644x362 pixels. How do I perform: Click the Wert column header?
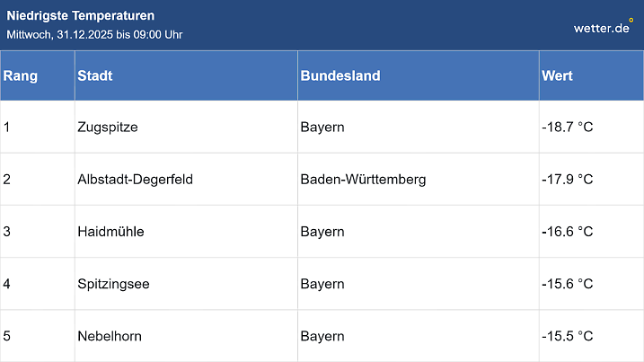[557, 75]
